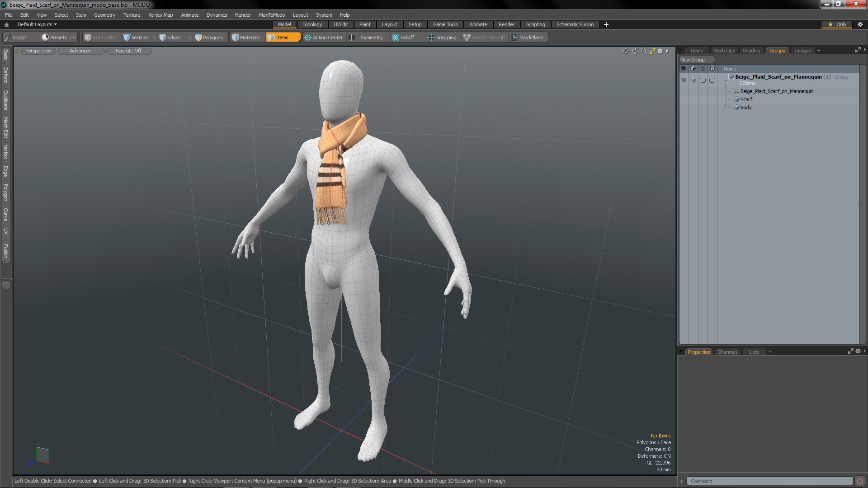Click the viewport zoom magnifier icon
Screen dimensions: 868x488
tap(644, 51)
